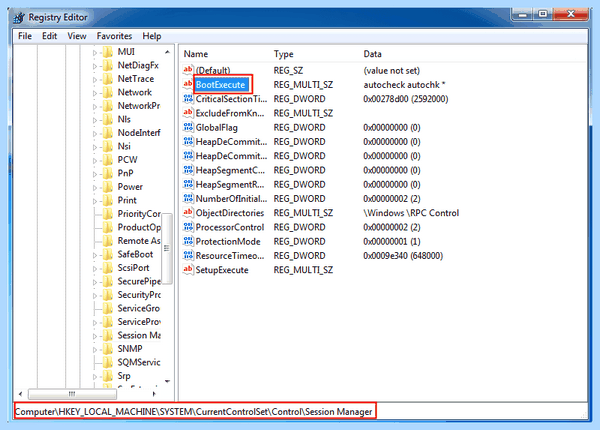The image size is (600, 430).
Task: Click the ProcessorControl DWORD icon
Action: [188, 227]
